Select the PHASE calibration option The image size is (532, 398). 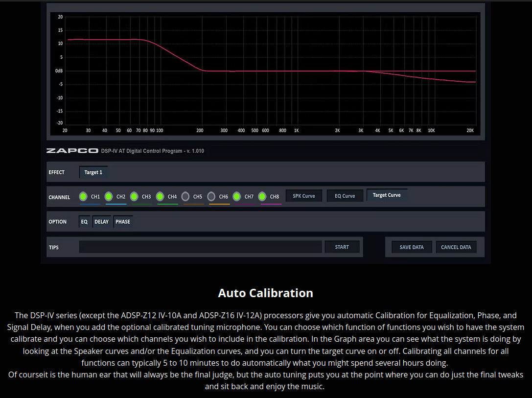pyautogui.click(x=123, y=222)
